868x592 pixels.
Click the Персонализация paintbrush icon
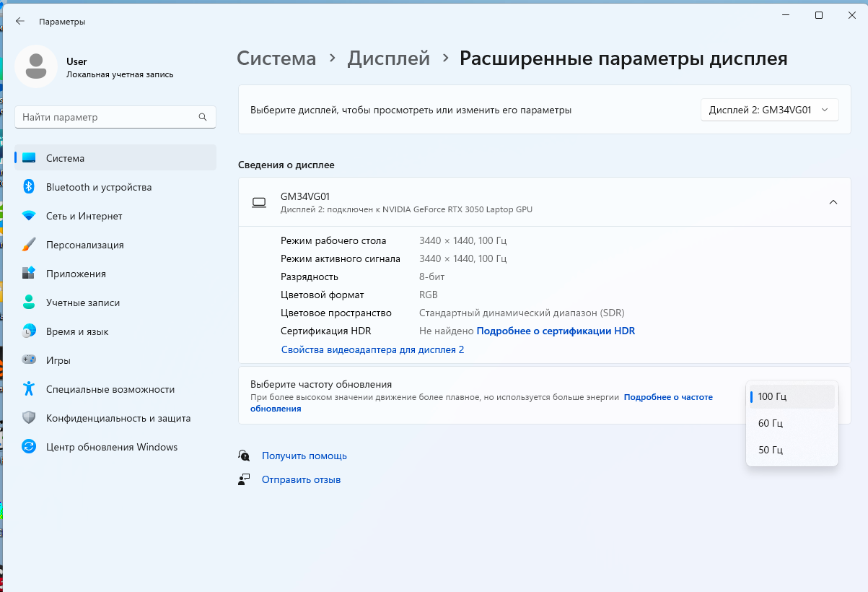pyautogui.click(x=29, y=245)
